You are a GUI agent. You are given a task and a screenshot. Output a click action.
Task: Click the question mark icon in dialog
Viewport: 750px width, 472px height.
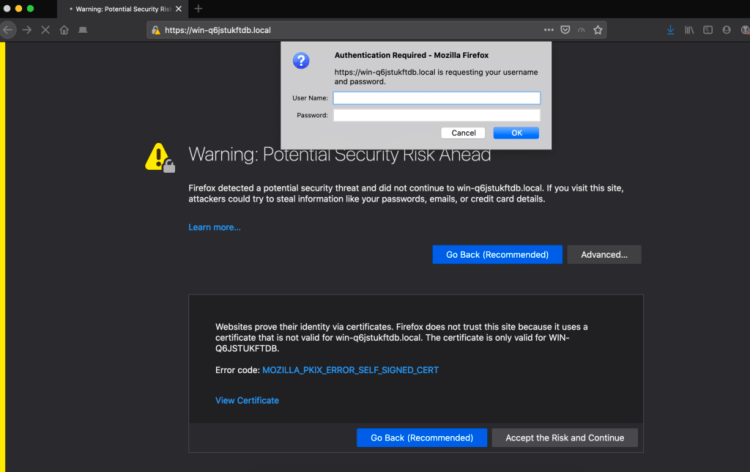coord(301,61)
